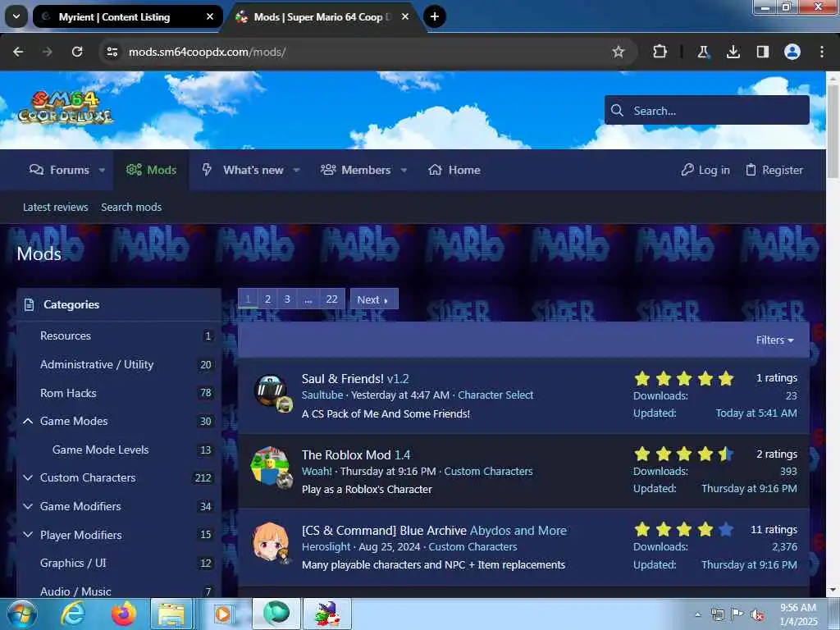The height and width of the screenshot is (630, 840).
Task: Expand the Game Modifiers category chevron
Action: (x=28, y=505)
